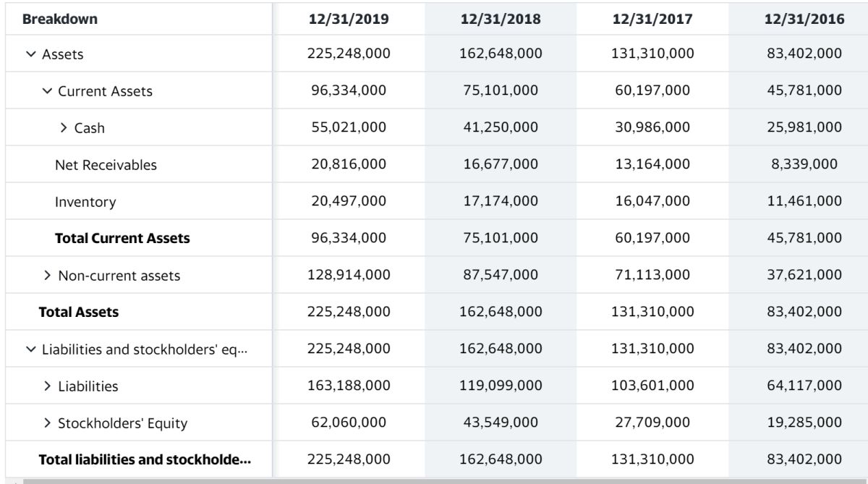Collapse the Current Assets section
The width and height of the screenshot is (868, 484).
[47, 91]
